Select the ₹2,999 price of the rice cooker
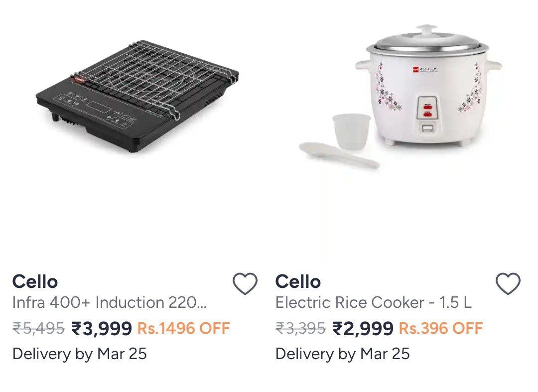 pos(363,328)
